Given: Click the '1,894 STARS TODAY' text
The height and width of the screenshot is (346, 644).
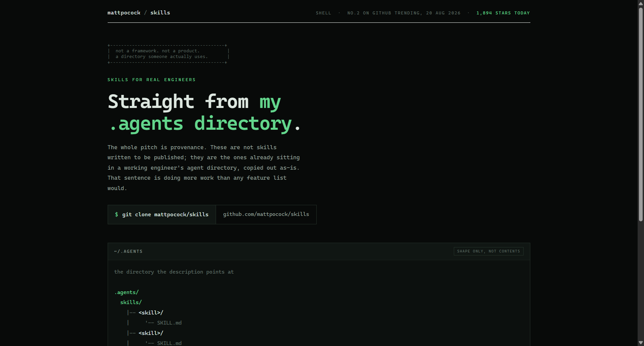Looking at the screenshot, I should (x=503, y=13).
